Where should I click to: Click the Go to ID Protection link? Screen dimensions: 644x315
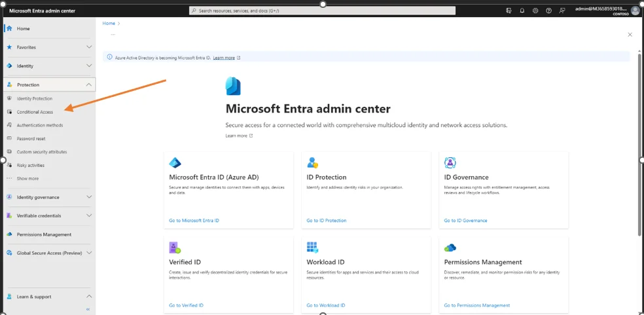click(x=326, y=221)
